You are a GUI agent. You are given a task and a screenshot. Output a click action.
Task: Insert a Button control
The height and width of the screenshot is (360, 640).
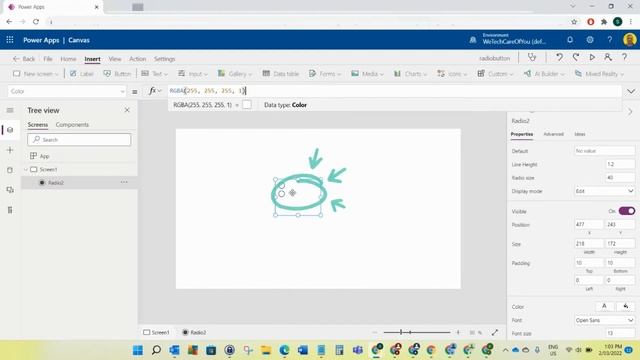tap(117, 74)
